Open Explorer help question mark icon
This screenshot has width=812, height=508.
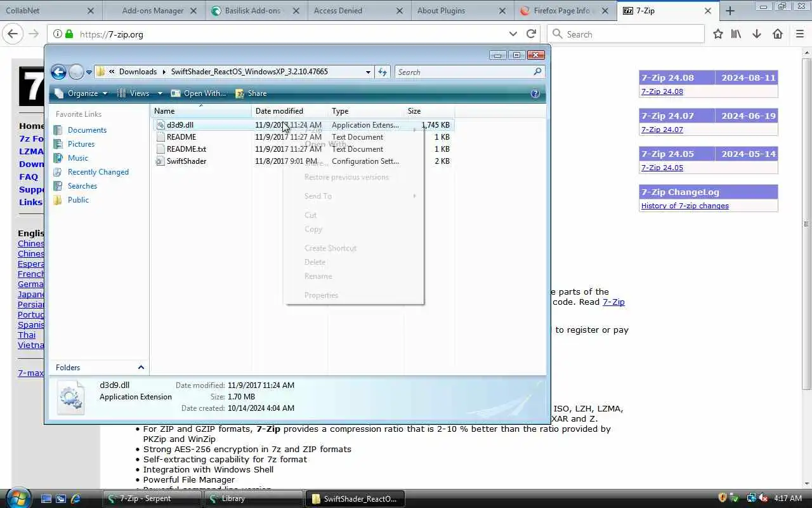tap(535, 93)
